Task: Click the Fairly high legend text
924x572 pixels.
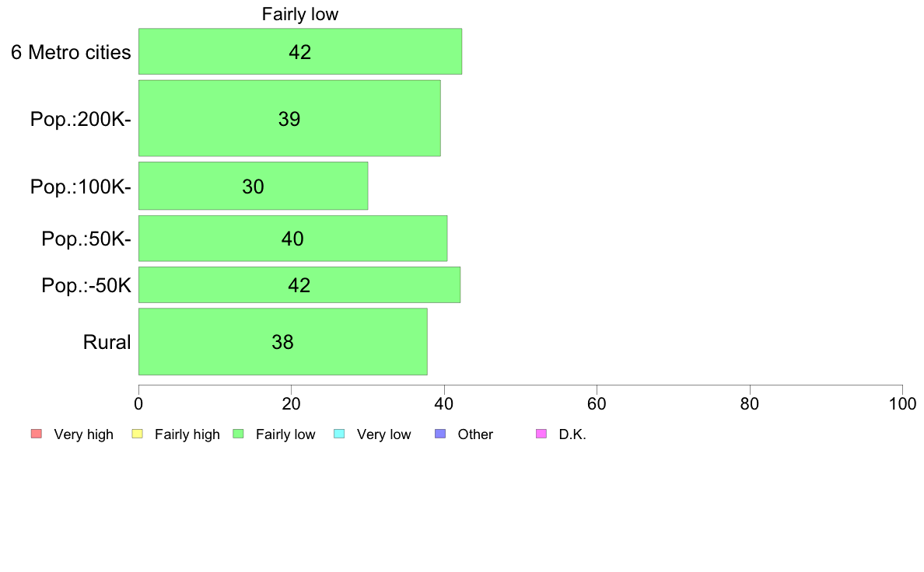Action: pos(187,434)
